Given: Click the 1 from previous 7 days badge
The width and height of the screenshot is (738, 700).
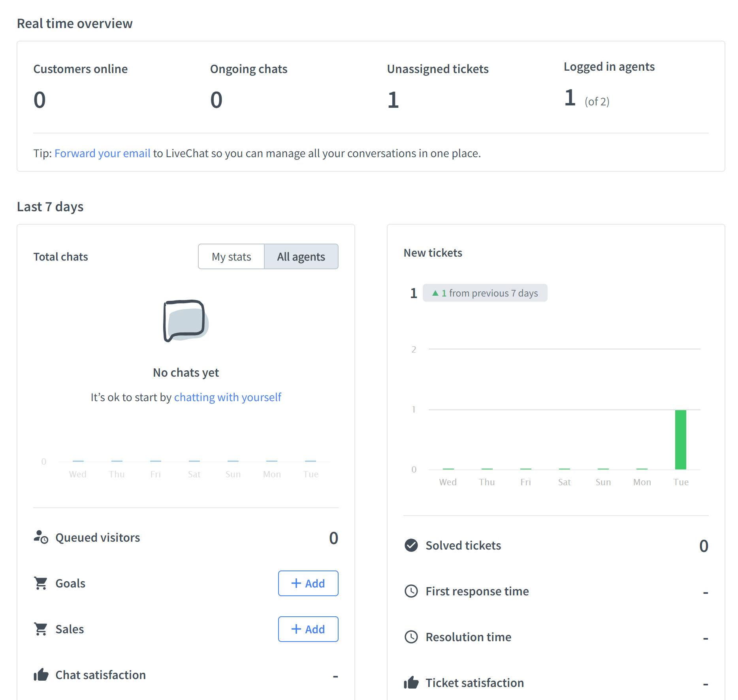Looking at the screenshot, I should point(485,293).
